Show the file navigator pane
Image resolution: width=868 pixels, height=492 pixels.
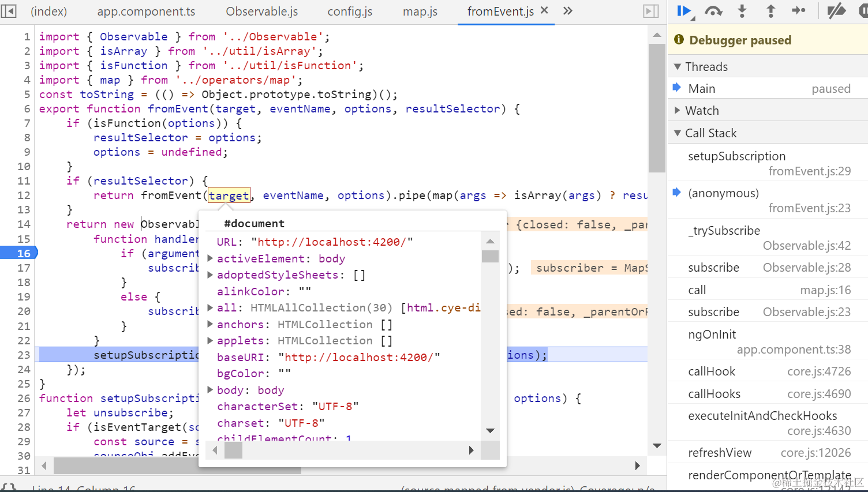(9, 11)
